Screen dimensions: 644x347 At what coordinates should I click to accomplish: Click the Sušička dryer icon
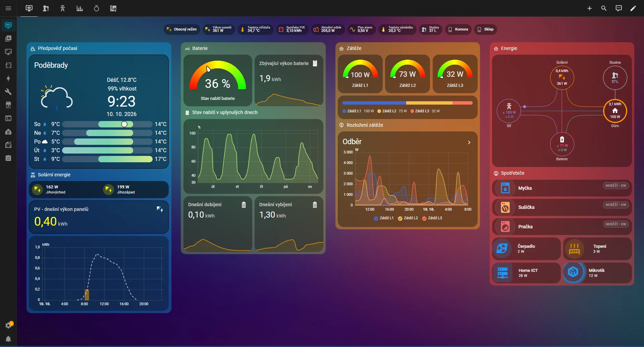(x=505, y=207)
